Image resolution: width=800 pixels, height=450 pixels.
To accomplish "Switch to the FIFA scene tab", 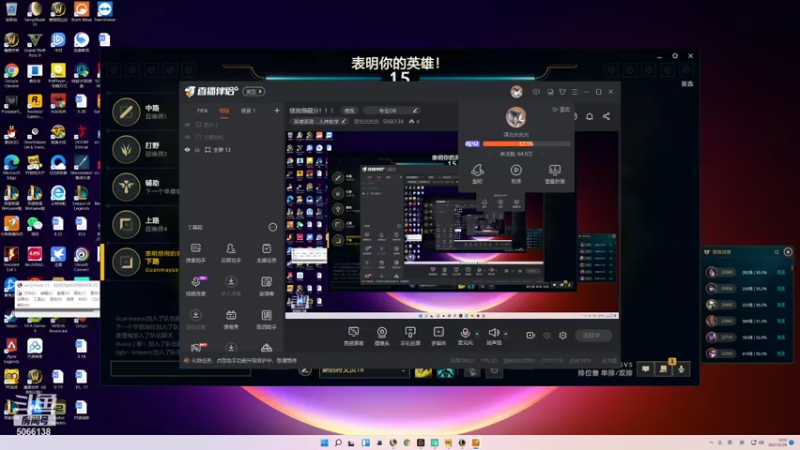I will (203, 111).
